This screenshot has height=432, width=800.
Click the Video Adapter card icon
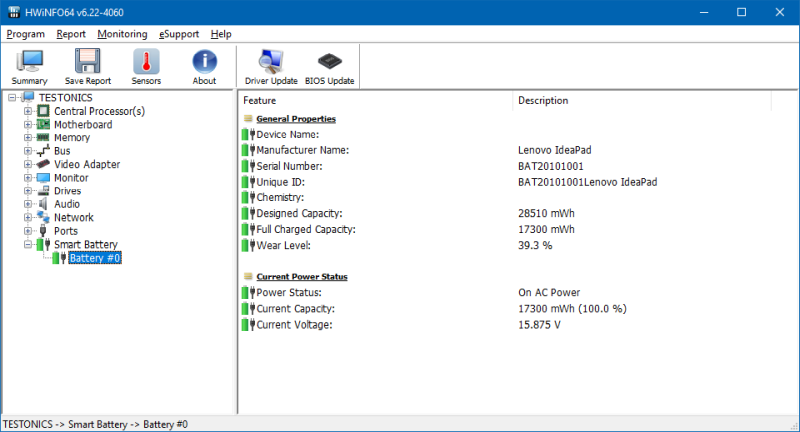[43, 164]
